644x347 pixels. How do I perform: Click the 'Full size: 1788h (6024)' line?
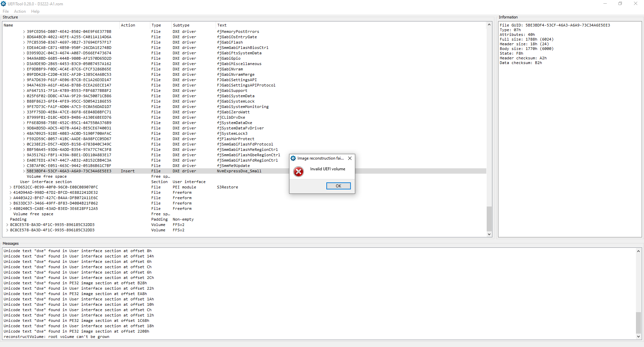click(x=527, y=39)
